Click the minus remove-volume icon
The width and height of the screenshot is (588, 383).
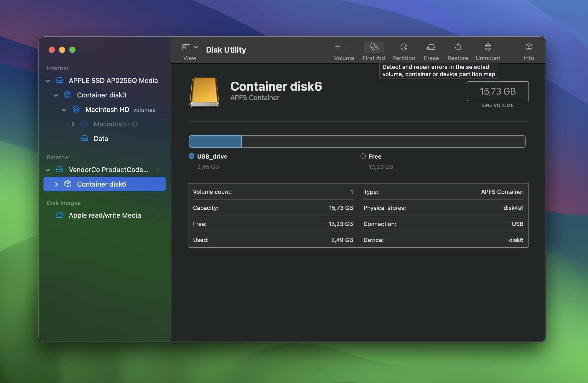pyautogui.click(x=351, y=47)
